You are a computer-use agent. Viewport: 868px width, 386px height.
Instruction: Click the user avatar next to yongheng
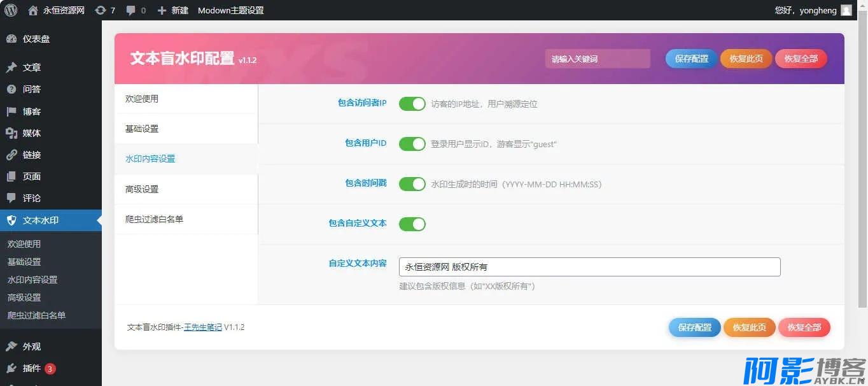pyautogui.click(x=846, y=10)
